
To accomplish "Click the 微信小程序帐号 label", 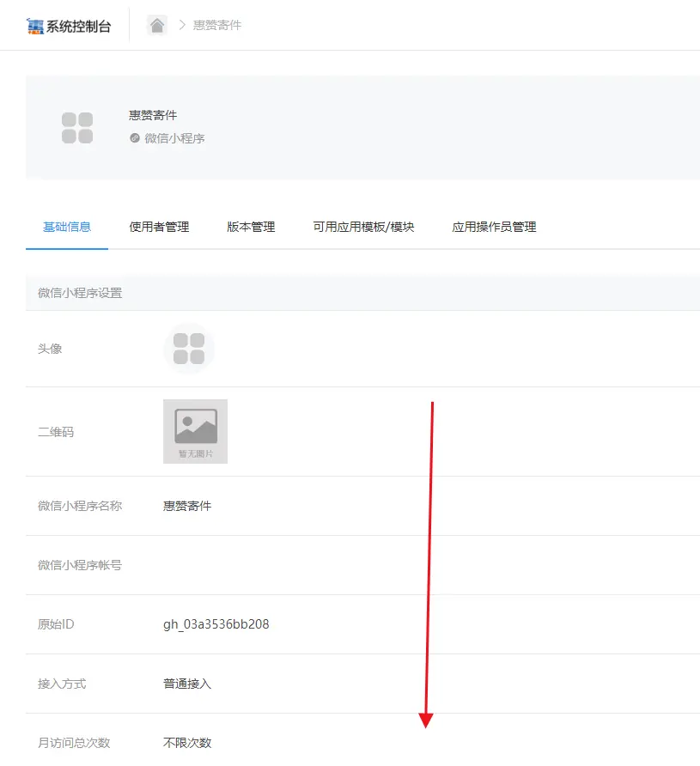I will point(80,565).
